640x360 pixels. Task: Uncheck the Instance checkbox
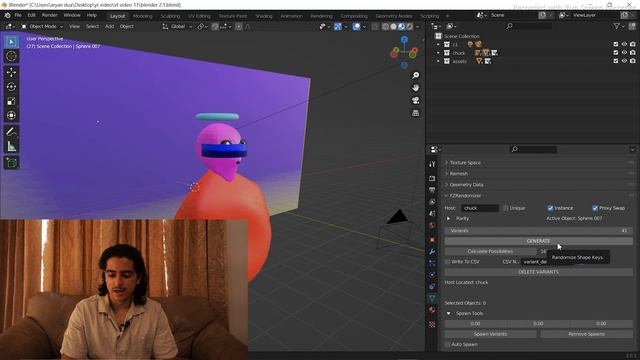(x=550, y=208)
